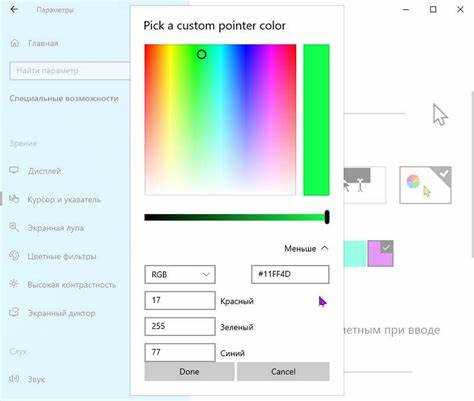Choose the checked purple color swatch
Viewport: 474px width, 401px height.
(x=380, y=253)
